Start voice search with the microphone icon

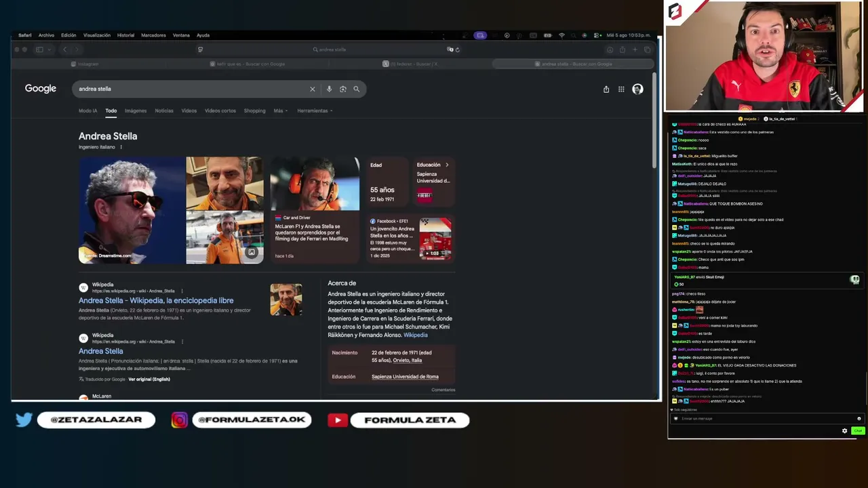click(329, 89)
